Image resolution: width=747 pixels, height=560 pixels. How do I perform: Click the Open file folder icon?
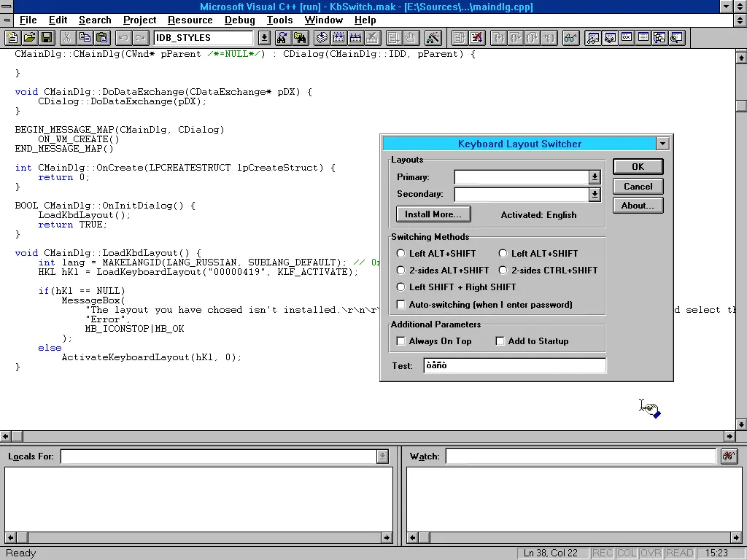pos(29,38)
